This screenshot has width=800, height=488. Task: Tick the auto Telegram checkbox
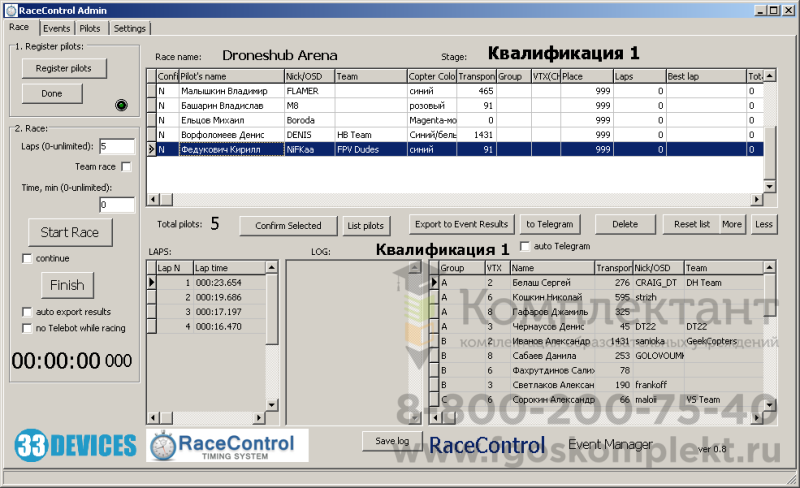pos(526,246)
